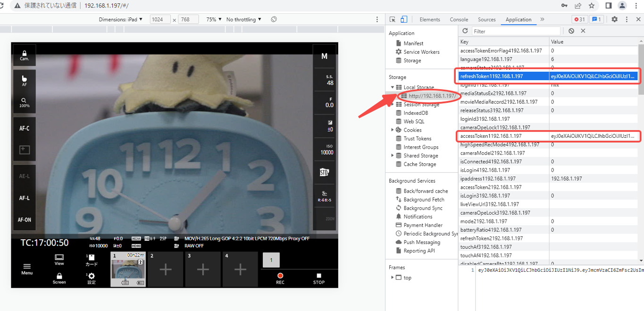The width and height of the screenshot is (644, 311).
Task: Click the Cam. lock icon
Action: (x=25, y=56)
